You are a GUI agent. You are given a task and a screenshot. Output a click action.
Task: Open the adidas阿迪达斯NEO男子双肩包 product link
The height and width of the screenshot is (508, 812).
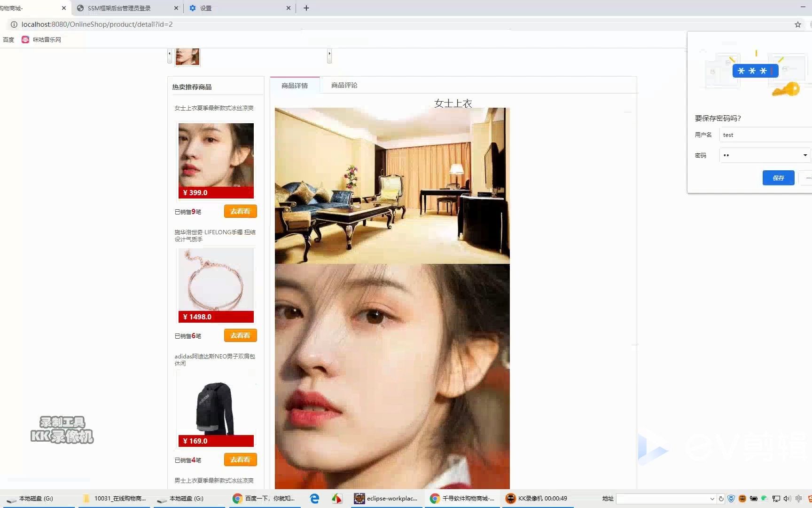215,360
